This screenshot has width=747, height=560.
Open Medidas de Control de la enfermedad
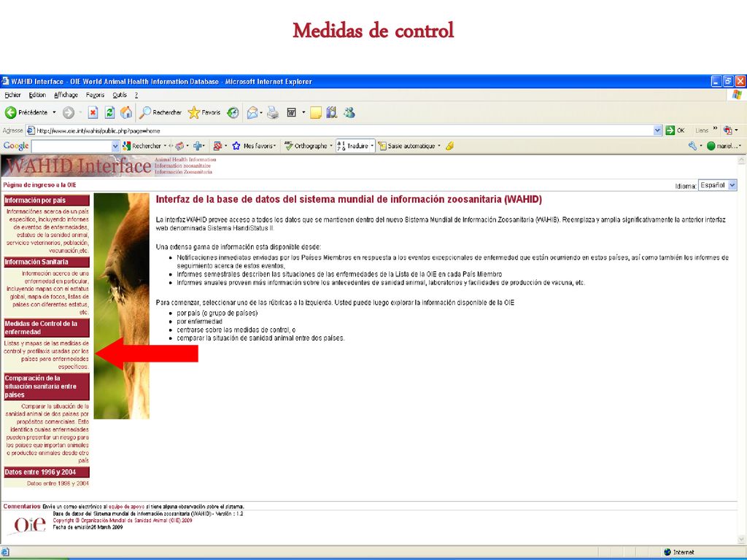pyautogui.click(x=47, y=327)
